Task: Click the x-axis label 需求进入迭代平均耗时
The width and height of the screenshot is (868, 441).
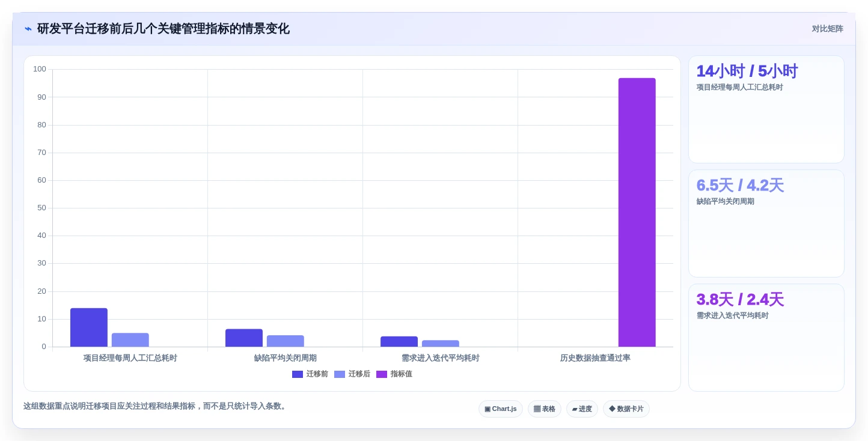Action: click(x=441, y=358)
